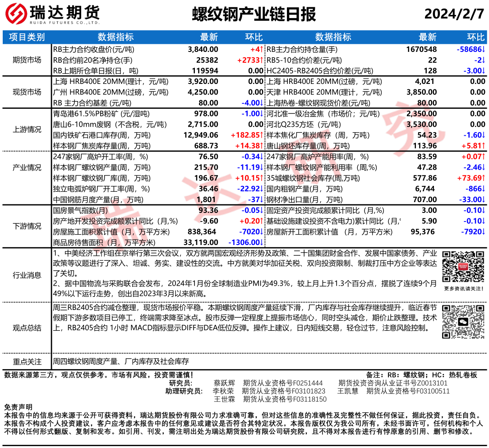Click the 重点关注 row label

(27, 361)
